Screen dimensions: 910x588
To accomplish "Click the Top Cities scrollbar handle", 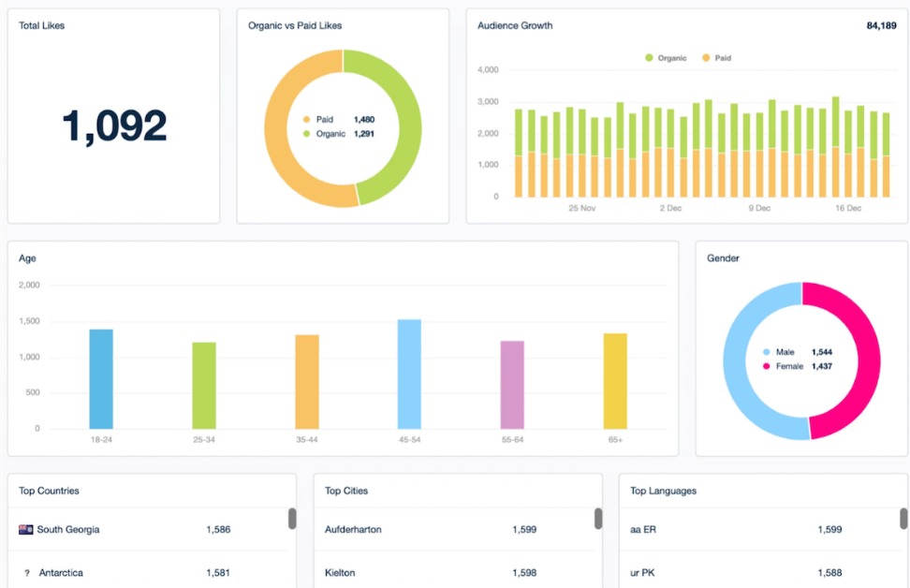I will coord(597,519).
